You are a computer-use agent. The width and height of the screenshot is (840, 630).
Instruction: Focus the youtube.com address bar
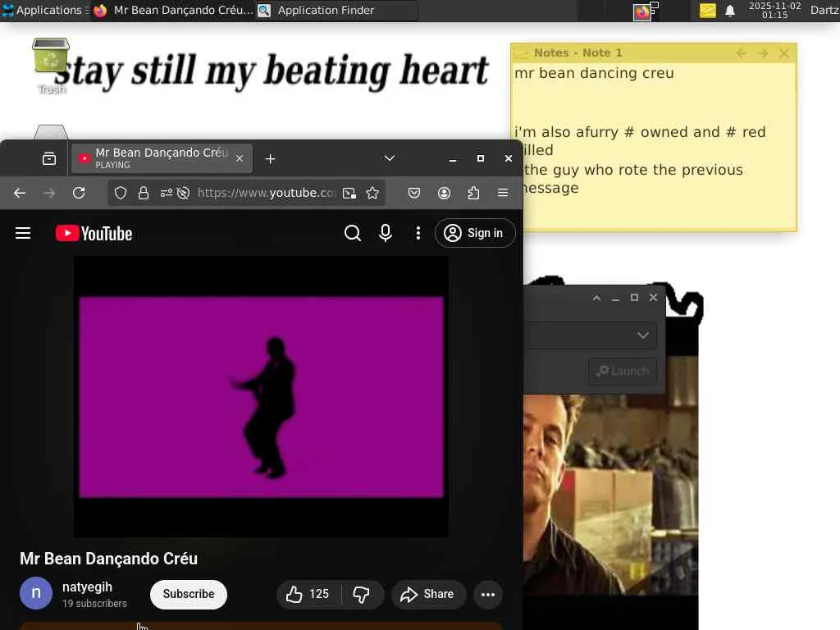coord(267,193)
